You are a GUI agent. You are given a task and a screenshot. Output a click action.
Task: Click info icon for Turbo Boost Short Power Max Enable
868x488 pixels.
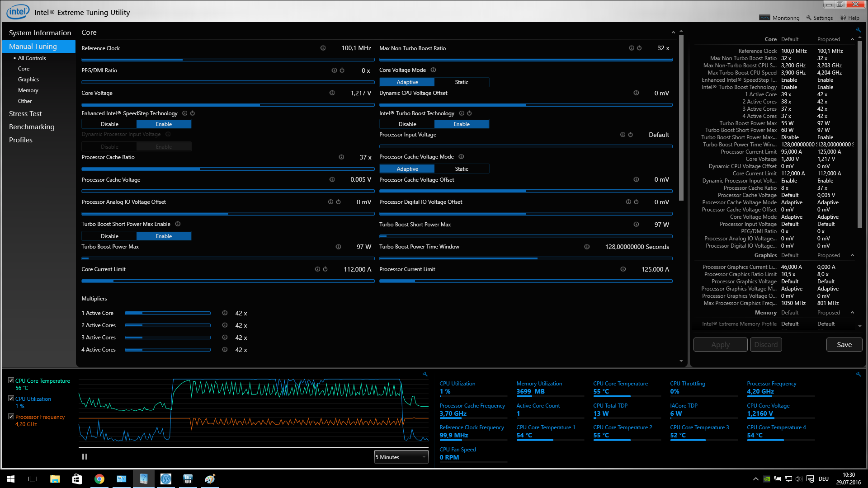pyautogui.click(x=178, y=224)
